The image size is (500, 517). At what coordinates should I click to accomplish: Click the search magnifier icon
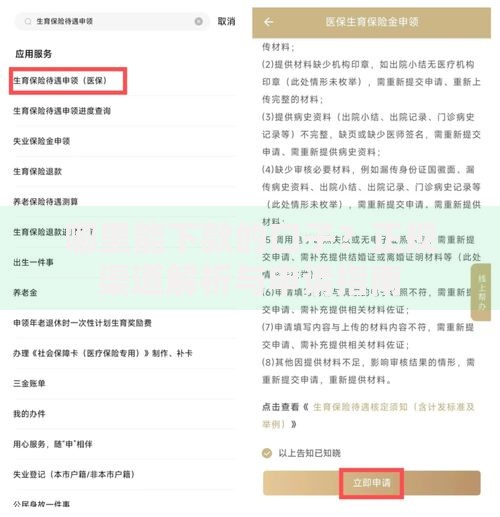tap(28, 22)
